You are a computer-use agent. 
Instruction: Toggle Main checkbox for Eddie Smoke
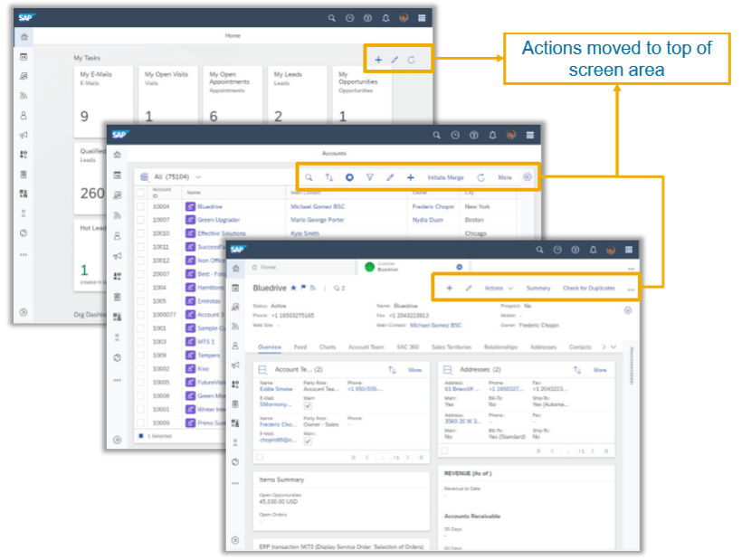coord(308,405)
